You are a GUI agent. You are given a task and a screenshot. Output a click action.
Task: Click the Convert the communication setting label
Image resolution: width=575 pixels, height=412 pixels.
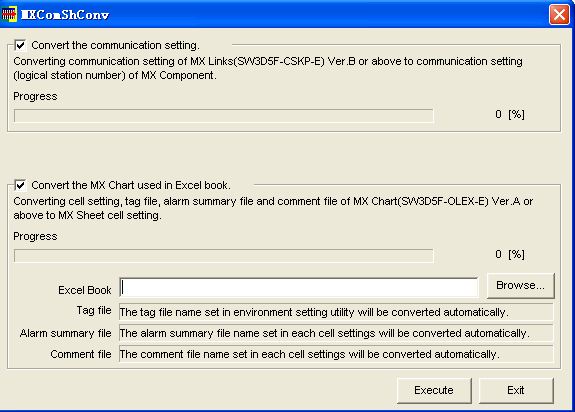115,45
